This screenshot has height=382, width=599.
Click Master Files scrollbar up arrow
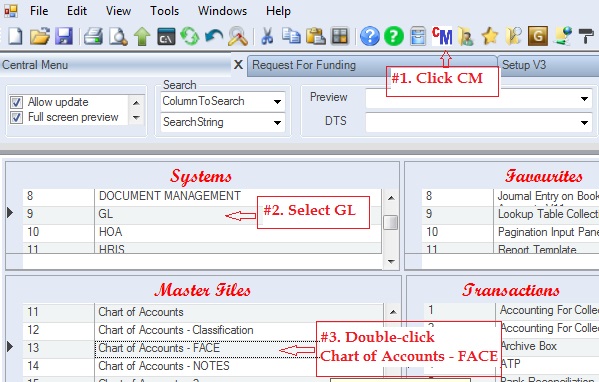pos(393,312)
